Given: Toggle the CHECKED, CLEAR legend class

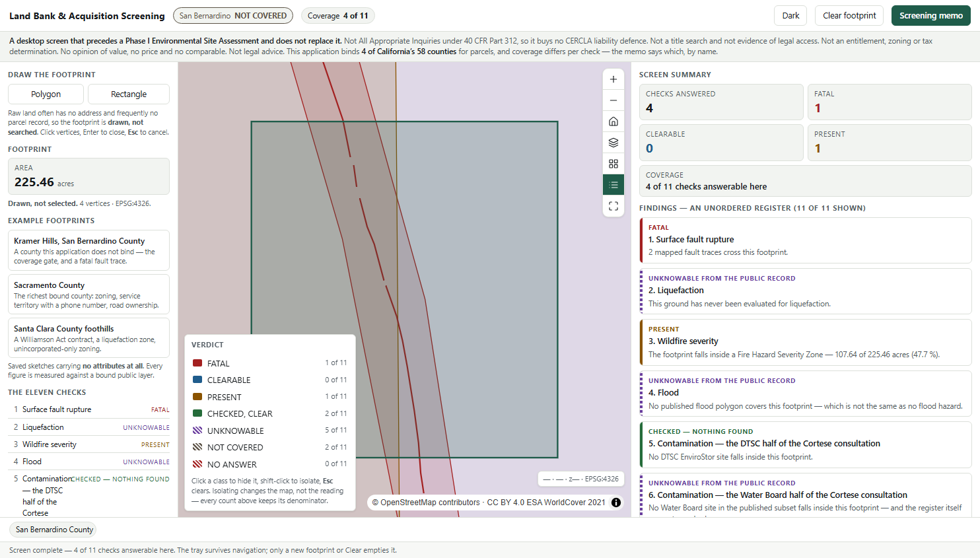Looking at the screenshot, I should (x=269, y=413).
